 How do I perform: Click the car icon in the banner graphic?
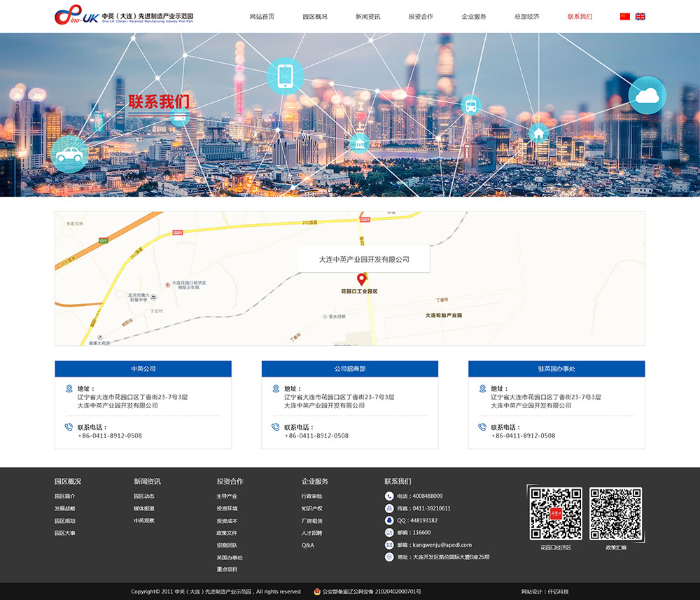point(69,155)
